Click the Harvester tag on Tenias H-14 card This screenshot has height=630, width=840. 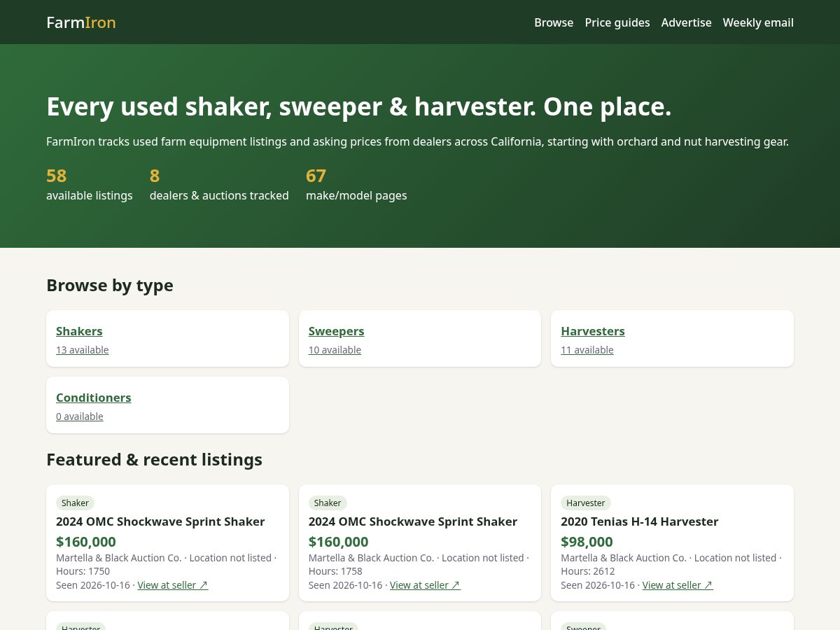click(x=586, y=503)
